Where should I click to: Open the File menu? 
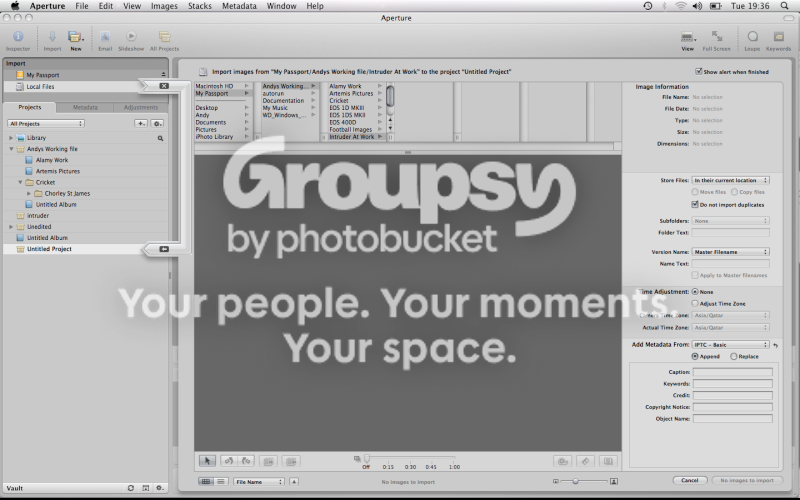point(82,6)
